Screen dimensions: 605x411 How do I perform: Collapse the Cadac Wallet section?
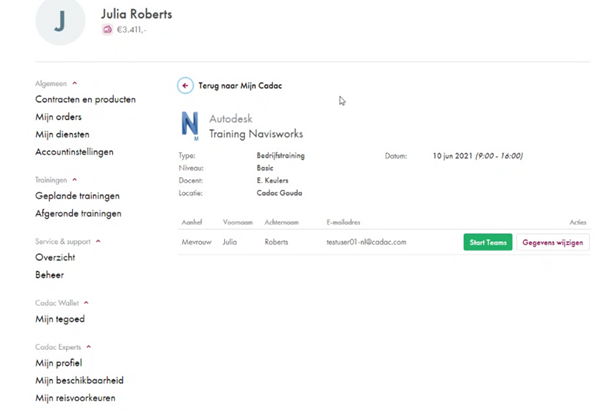[x=86, y=303]
